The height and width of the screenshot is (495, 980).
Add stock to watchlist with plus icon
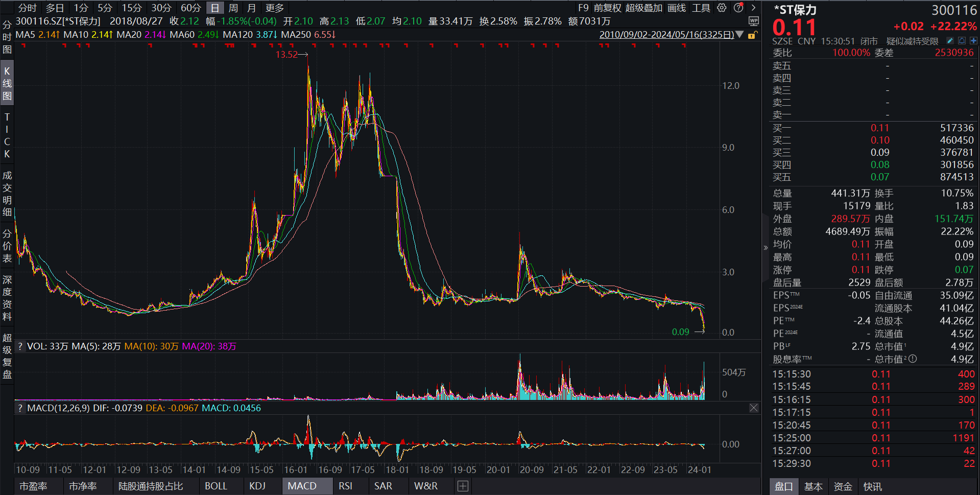point(974,41)
